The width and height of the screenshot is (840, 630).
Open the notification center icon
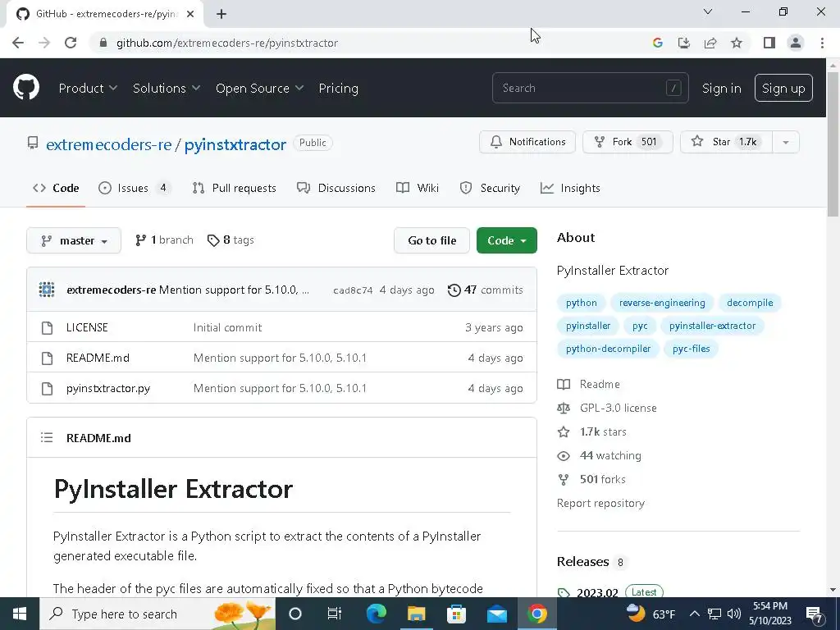coord(815,614)
